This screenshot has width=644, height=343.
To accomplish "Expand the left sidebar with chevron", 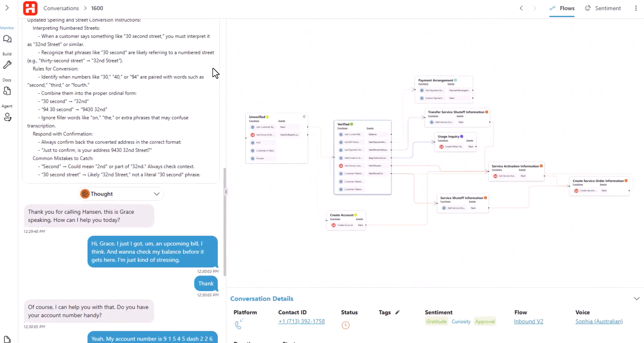I will 7,8.
